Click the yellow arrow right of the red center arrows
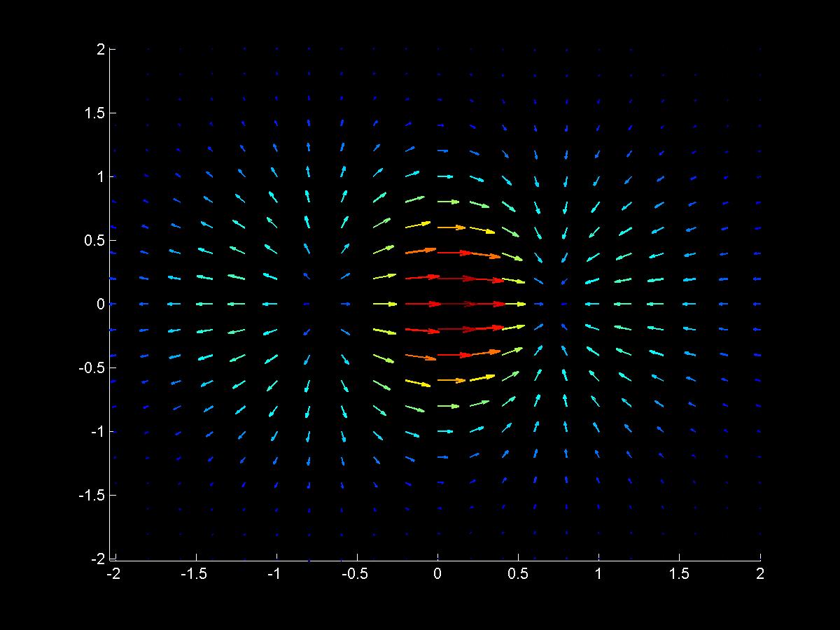The image size is (840, 630). pyautogui.click(x=514, y=304)
